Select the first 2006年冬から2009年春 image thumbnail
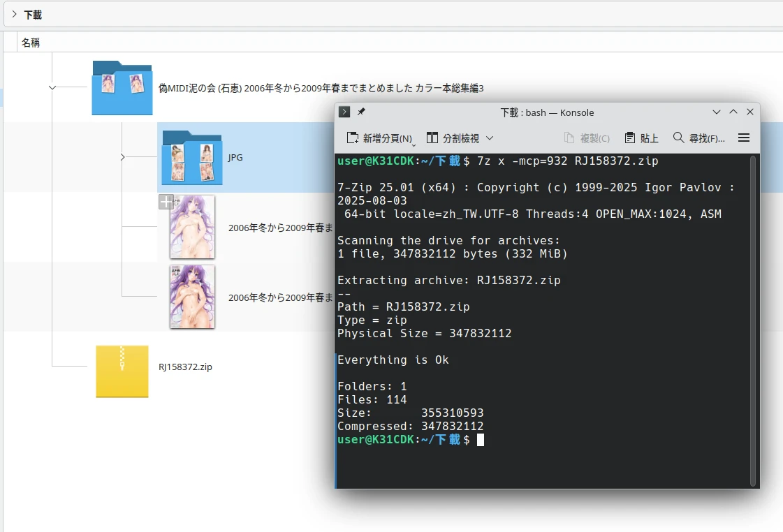The image size is (783, 532). pos(192,227)
